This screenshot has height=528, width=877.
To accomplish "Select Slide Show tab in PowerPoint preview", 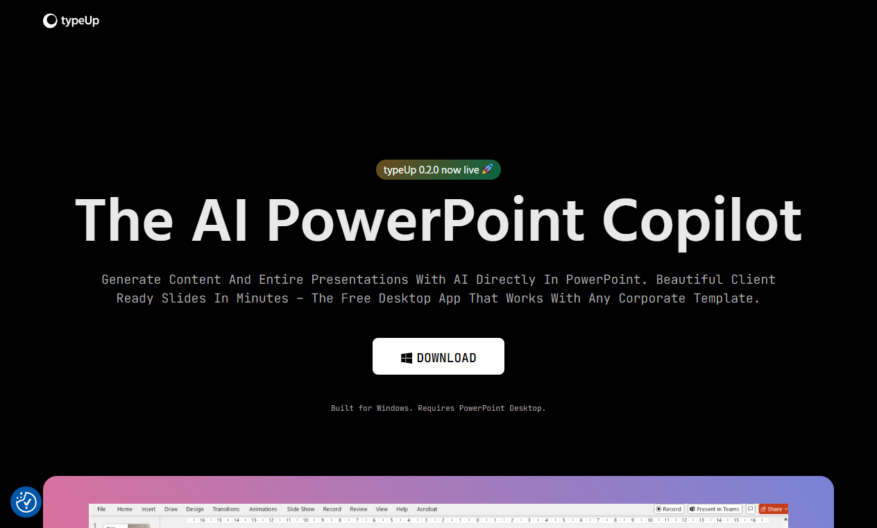I will tap(300, 509).
